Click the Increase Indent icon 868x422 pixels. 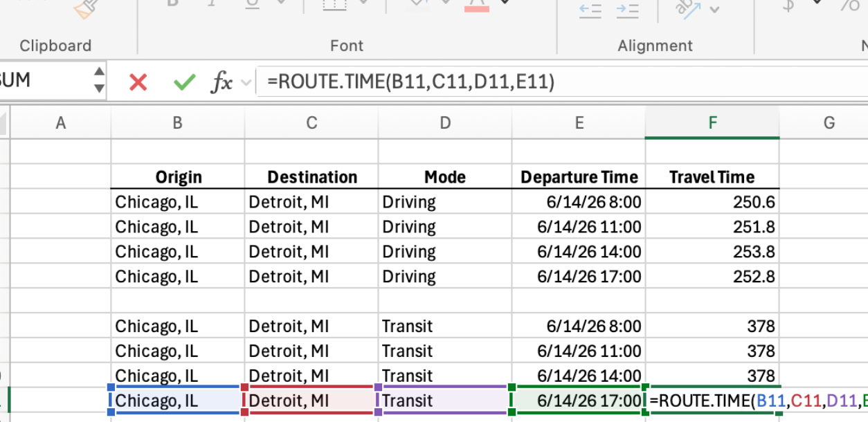pyautogui.click(x=627, y=9)
